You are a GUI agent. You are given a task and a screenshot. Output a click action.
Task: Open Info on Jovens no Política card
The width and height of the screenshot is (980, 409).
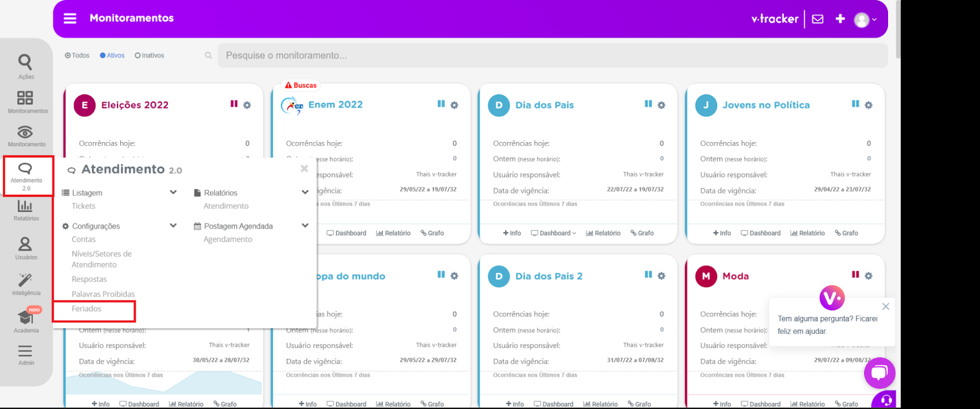pos(722,233)
